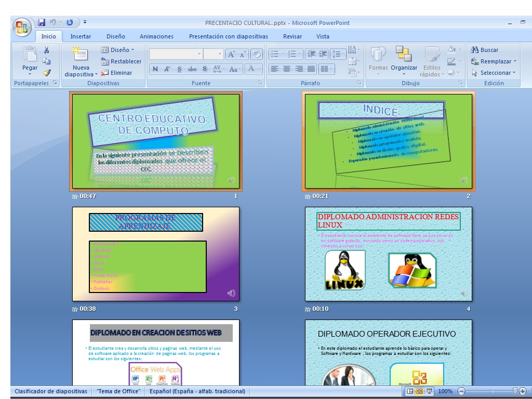Start slide show from status bar icon
This screenshot has width=532, height=399.
[x=429, y=391]
